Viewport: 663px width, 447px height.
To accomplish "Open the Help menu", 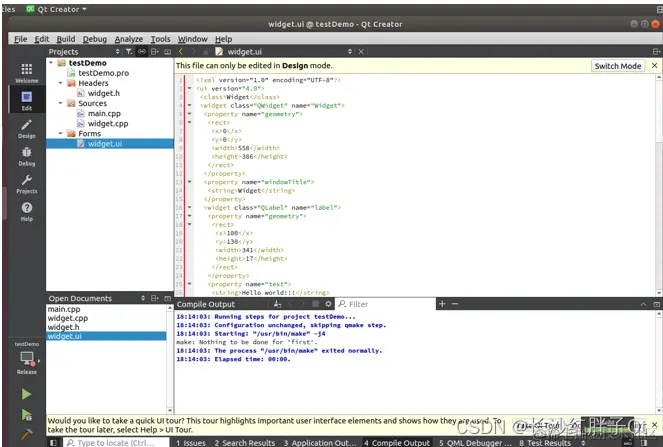I will tap(223, 39).
